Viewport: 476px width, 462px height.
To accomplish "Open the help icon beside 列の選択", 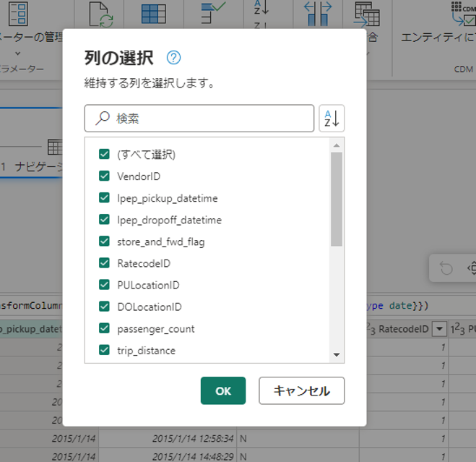I will click(x=173, y=59).
